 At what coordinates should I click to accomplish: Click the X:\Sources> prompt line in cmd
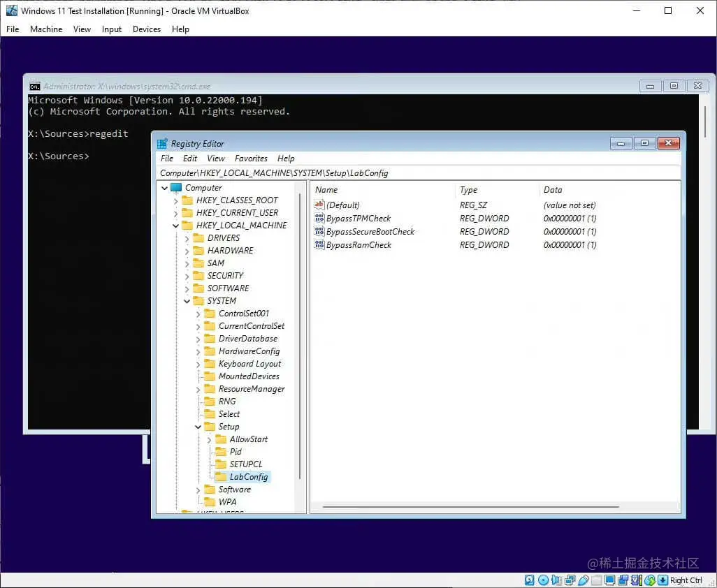59,156
